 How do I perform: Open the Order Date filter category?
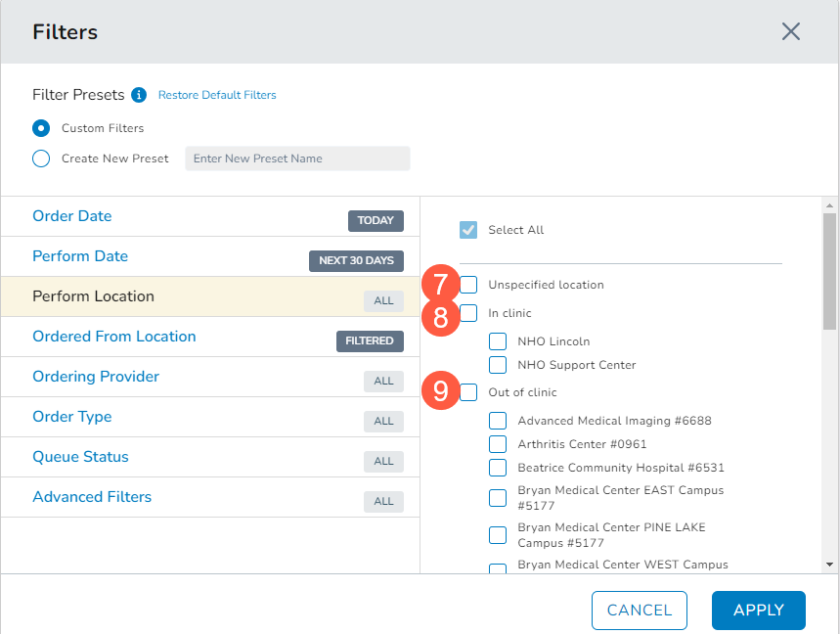point(72,216)
